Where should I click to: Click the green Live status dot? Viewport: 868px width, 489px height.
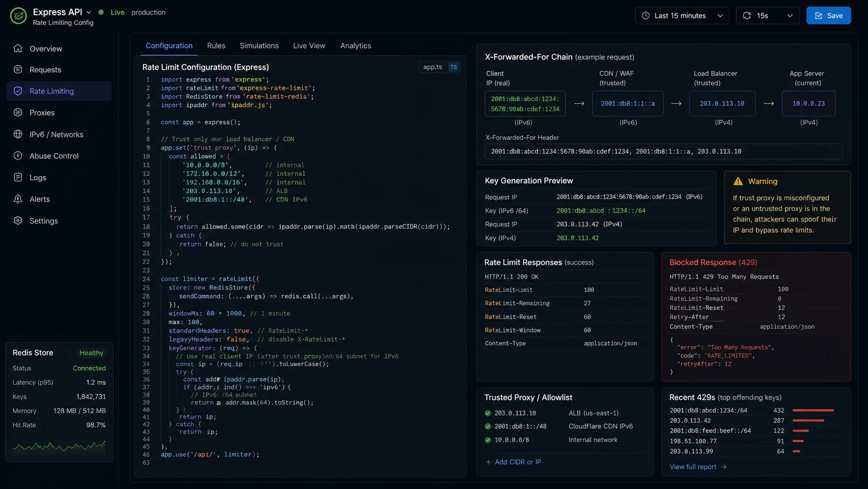pos(101,12)
